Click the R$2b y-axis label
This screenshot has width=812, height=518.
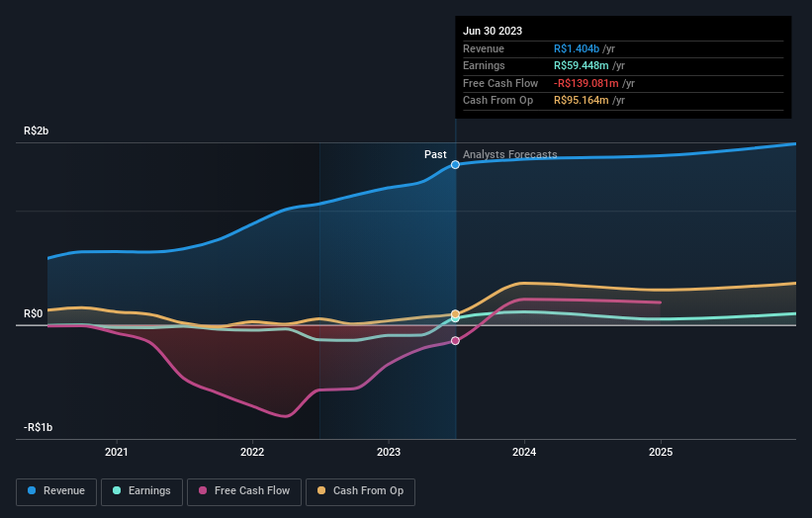(37, 130)
